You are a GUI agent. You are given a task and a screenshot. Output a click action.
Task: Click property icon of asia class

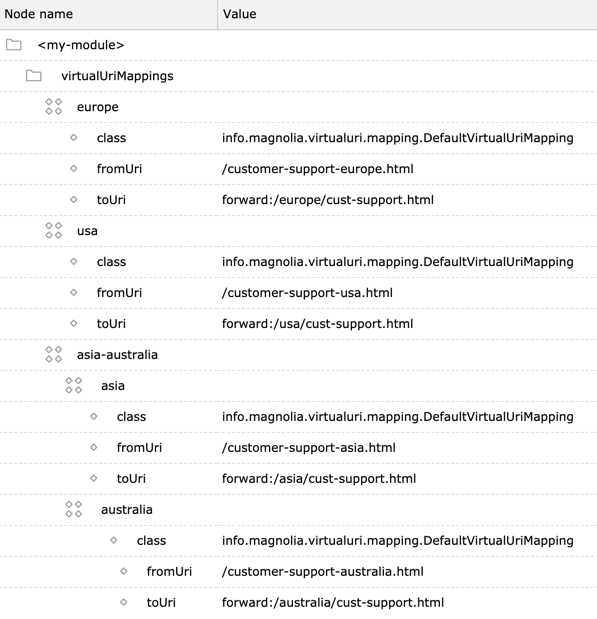94,416
